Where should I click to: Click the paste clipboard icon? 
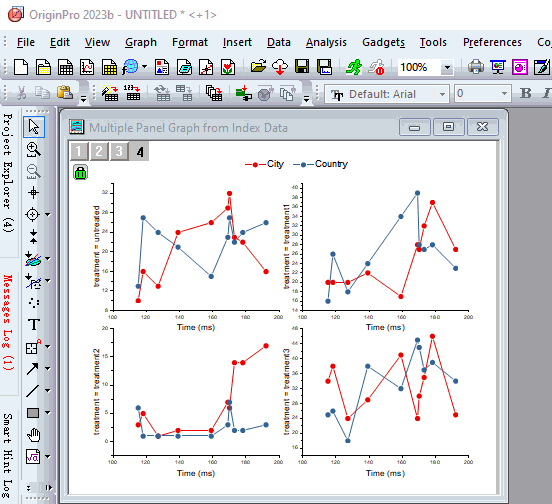point(65,93)
